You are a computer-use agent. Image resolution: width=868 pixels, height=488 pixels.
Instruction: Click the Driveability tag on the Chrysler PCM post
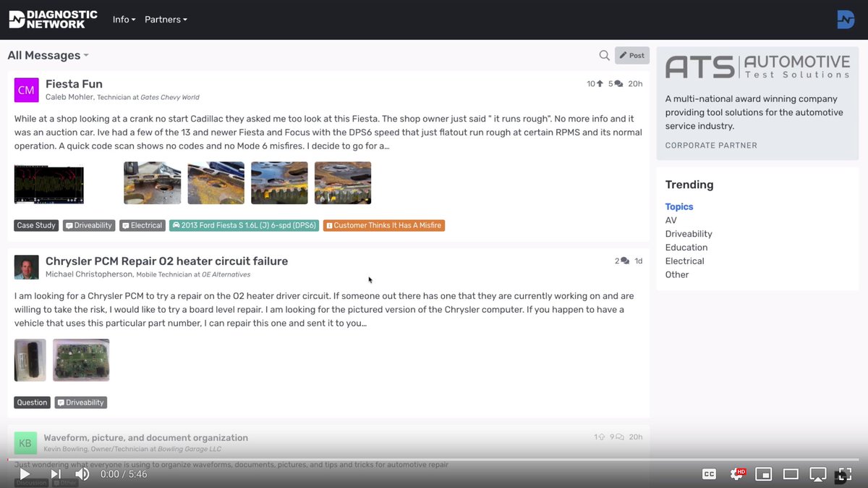(81, 403)
